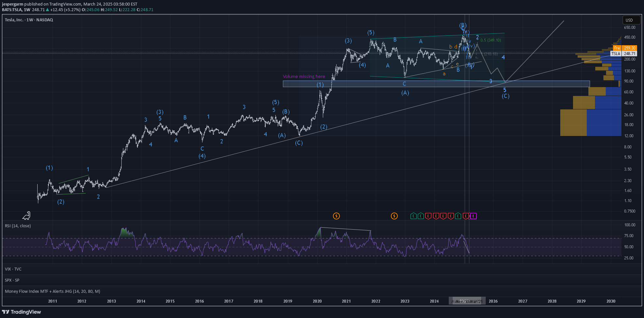
Task: Expand the SPX · SP pane
Action: tap(12, 280)
